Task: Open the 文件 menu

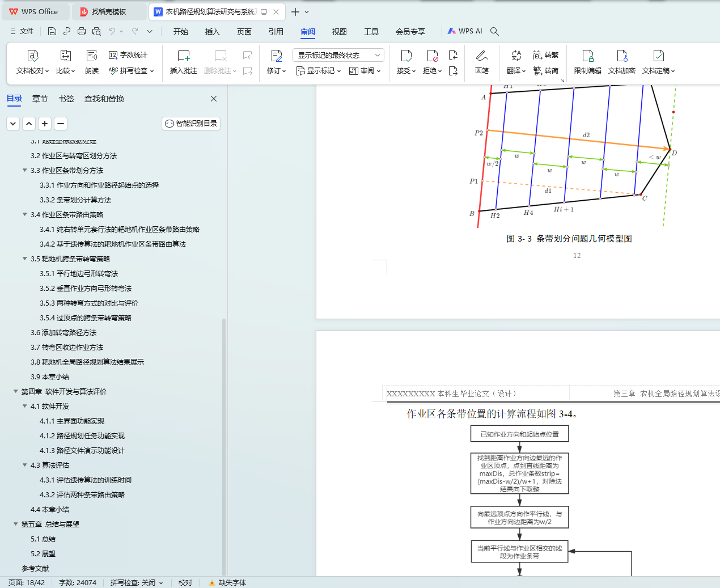Action: point(22,31)
